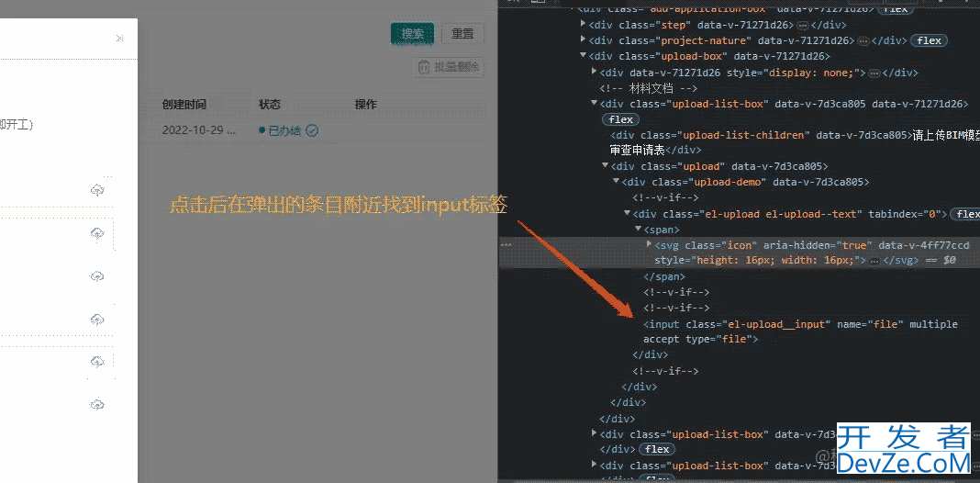Click the ellipsis inside the project-nature div

pos(863,40)
